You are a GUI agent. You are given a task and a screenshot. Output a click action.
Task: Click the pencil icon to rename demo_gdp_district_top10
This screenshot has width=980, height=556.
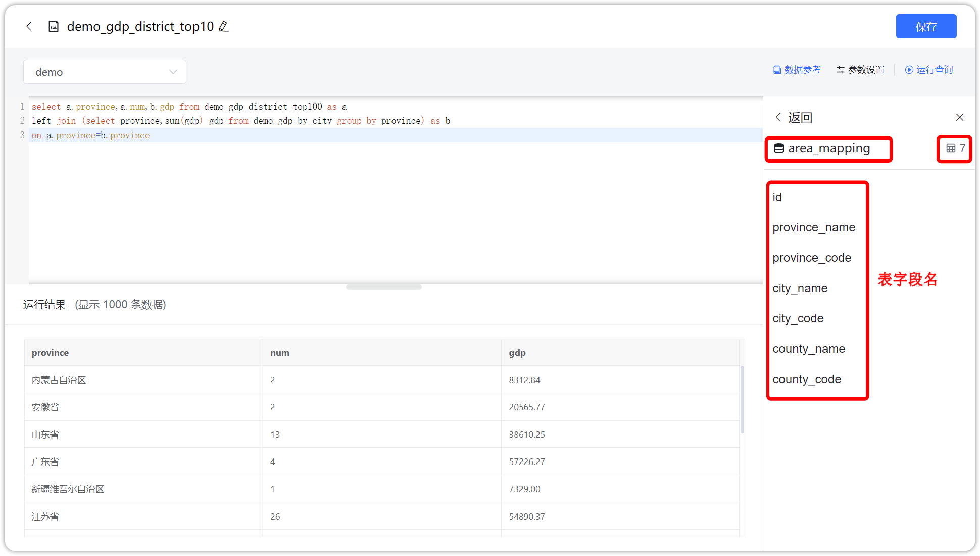pos(224,26)
